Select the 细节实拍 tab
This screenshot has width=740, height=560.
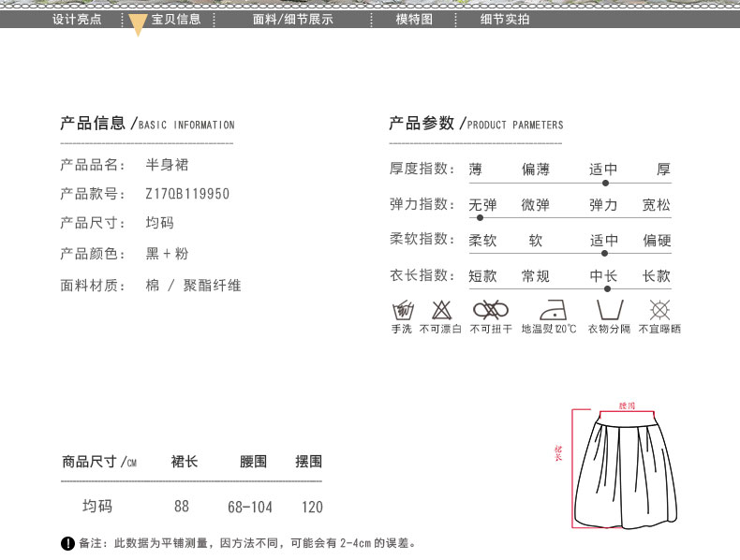pos(505,20)
